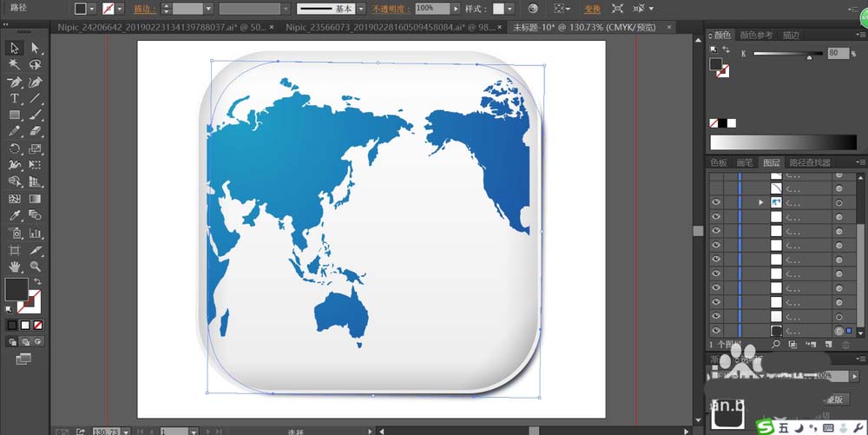Select the Magic Wand tool

(15, 65)
